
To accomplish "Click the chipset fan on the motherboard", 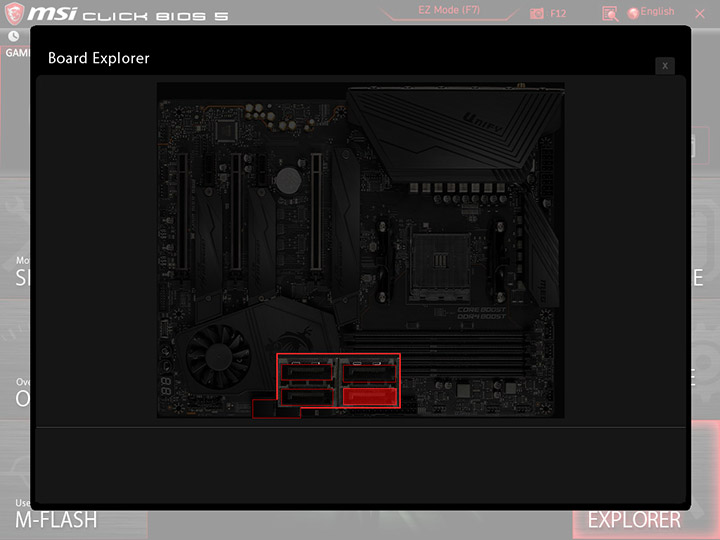I will pyautogui.click(x=219, y=357).
